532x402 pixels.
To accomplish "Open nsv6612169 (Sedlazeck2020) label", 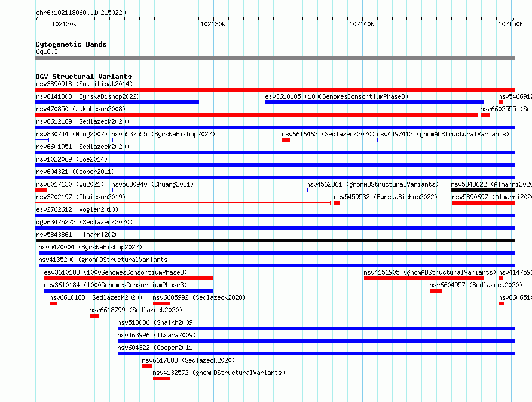I will (x=82, y=121).
